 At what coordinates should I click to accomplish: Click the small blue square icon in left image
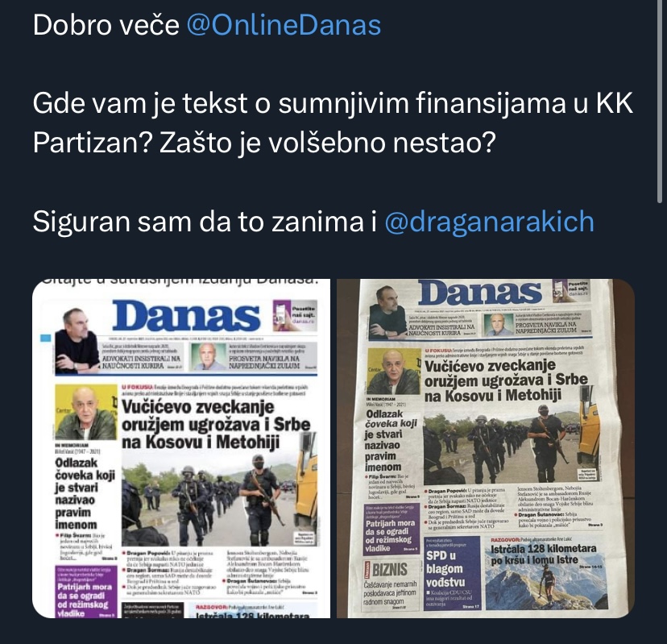[46, 338]
